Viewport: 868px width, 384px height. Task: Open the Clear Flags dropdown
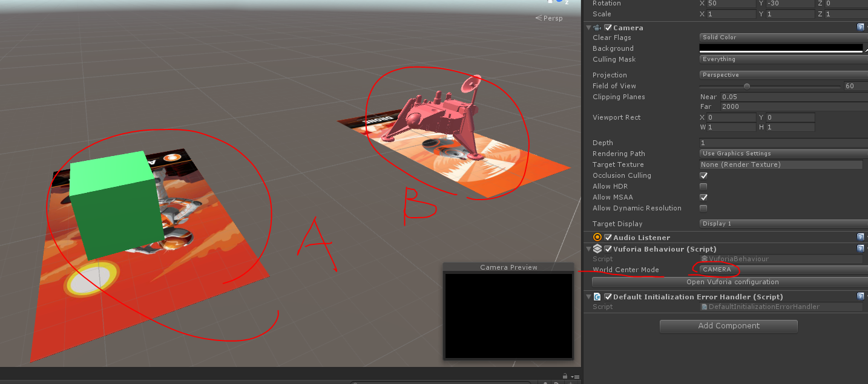784,37
